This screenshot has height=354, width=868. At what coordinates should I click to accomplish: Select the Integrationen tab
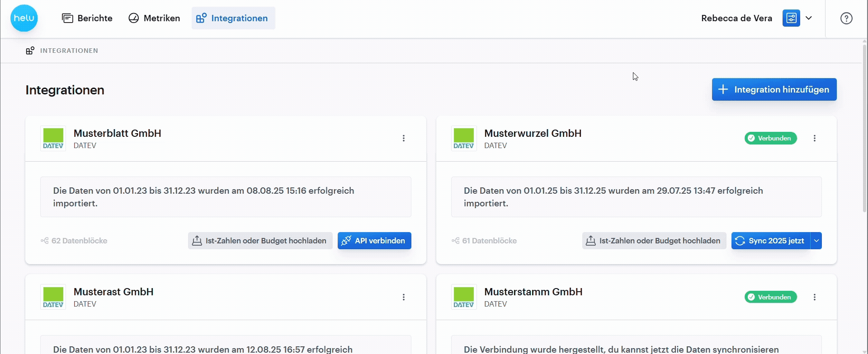click(233, 18)
